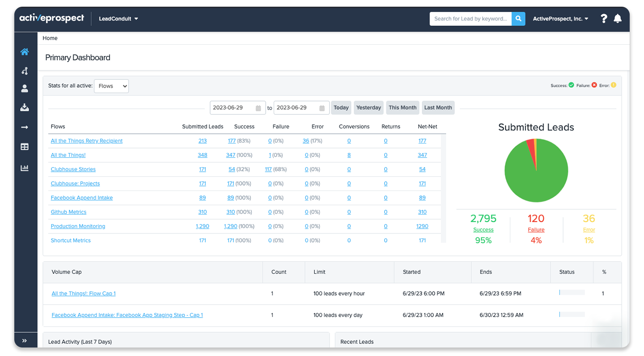Click the blue search magnifier button
This screenshot has height=356, width=644.
[518, 19]
